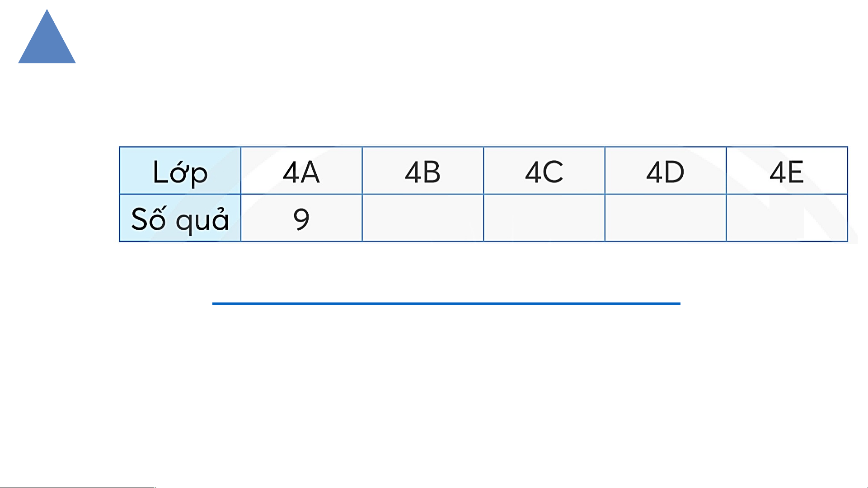Viewport: 868px width, 488px height.
Task: Click the 4D column header
Action: pos(666,171)
